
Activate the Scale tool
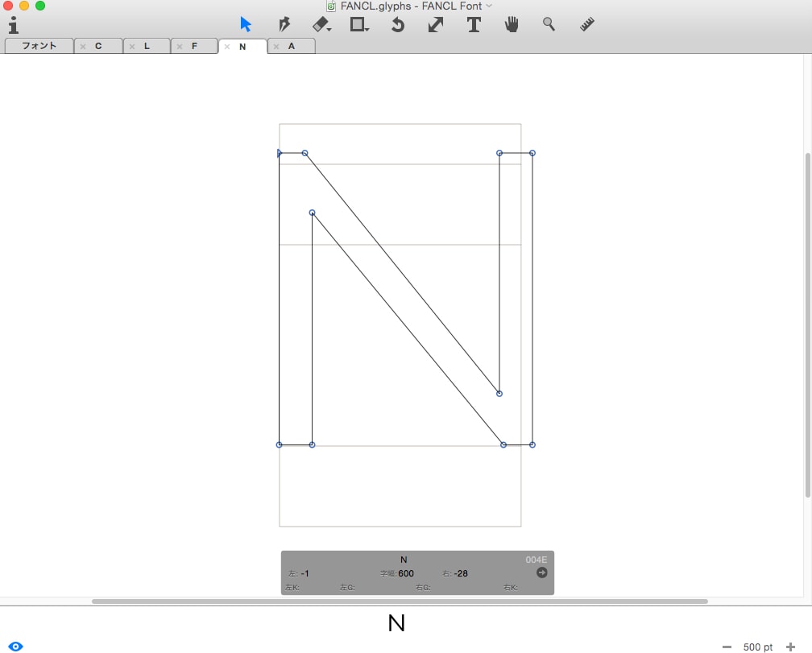click(x=436, y=24)
